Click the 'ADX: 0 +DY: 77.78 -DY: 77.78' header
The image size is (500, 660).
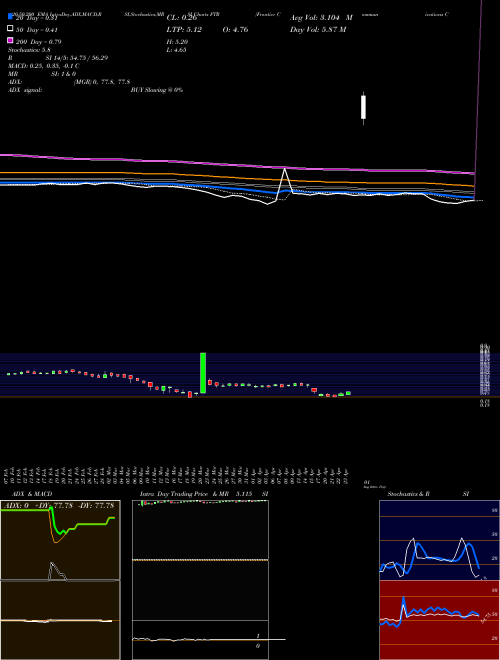pyautogui.click(x=59, y=505)
